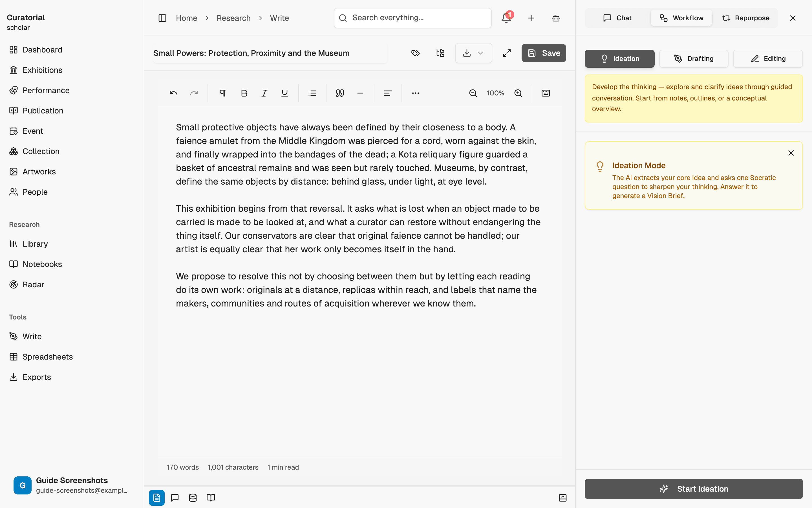Open the AI assistant robot icon

(556, 18)
